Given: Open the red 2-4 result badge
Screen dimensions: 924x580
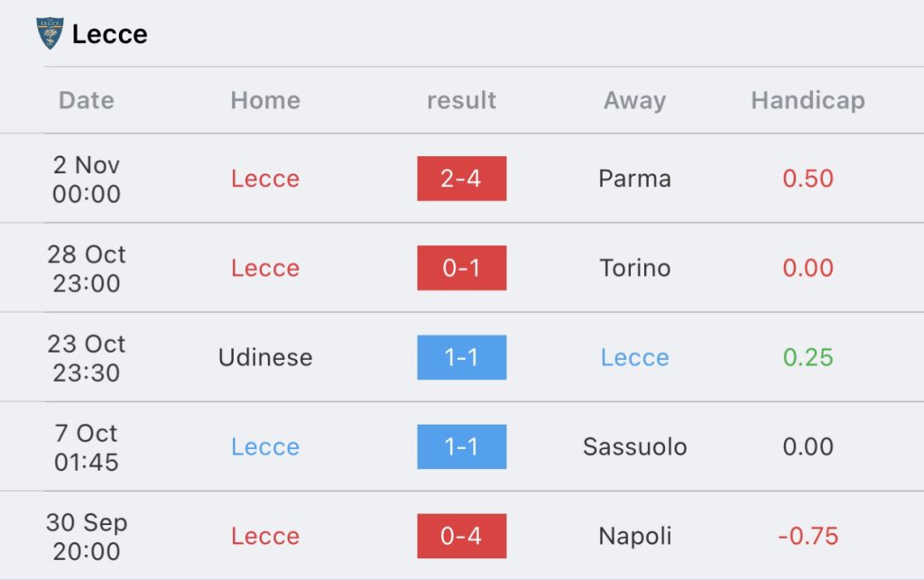Looking at the screenshot, I should (461, 179).
